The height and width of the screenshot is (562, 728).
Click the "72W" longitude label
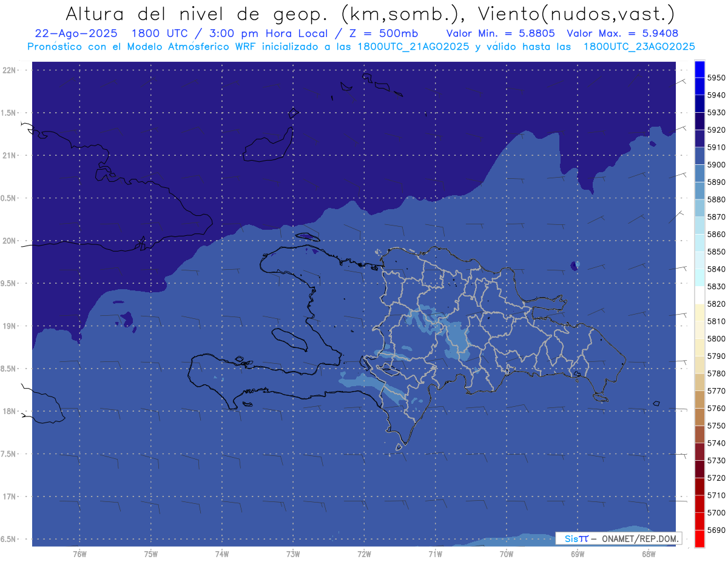click(x=364, y=554)
